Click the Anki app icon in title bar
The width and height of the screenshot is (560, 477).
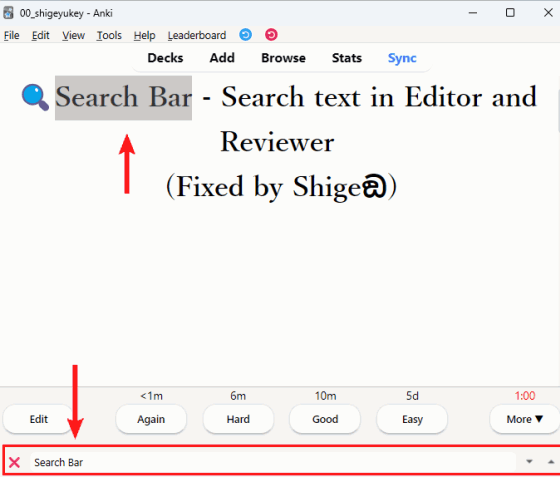(x=8, y=13)
